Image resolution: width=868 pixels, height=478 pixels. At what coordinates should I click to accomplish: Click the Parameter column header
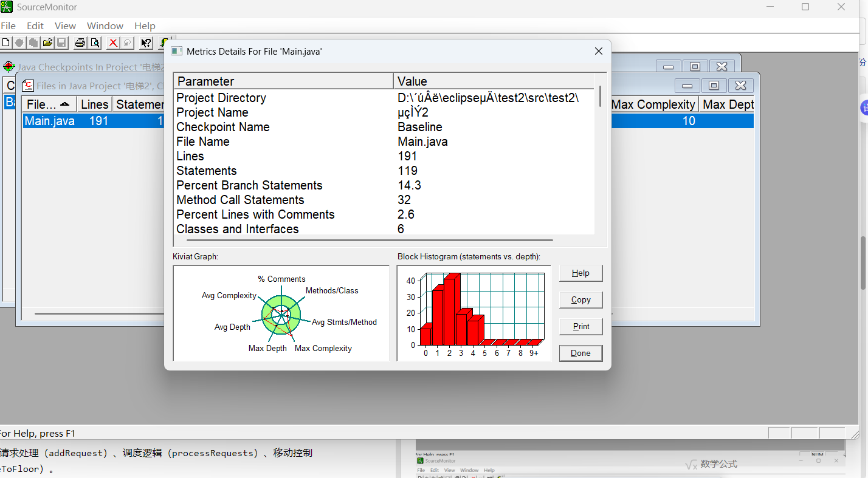(x=283, y=81)
